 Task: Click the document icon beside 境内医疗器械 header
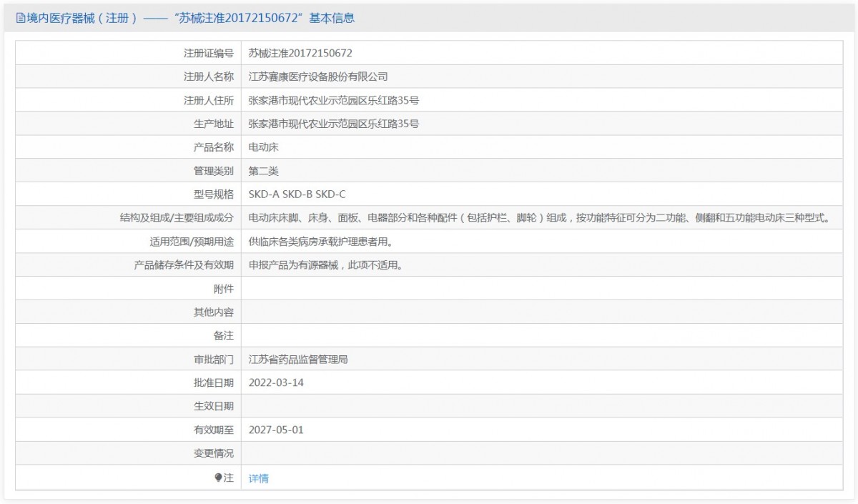pyautogui.click(x=19, y=18)
